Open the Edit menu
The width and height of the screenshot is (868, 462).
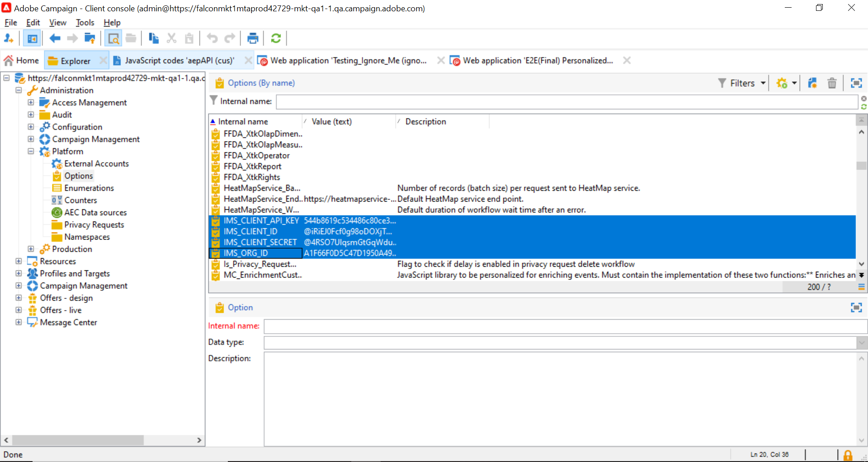click(33, 23)
